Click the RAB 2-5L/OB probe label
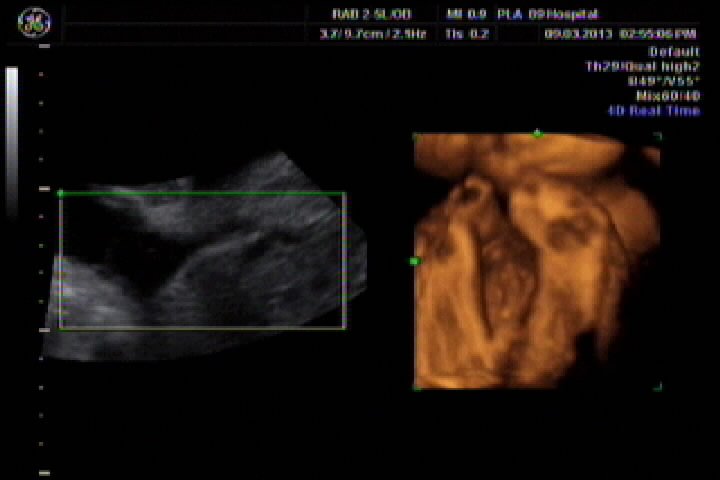The height and width of the screenshot is (480, 720). pos(370,14)
